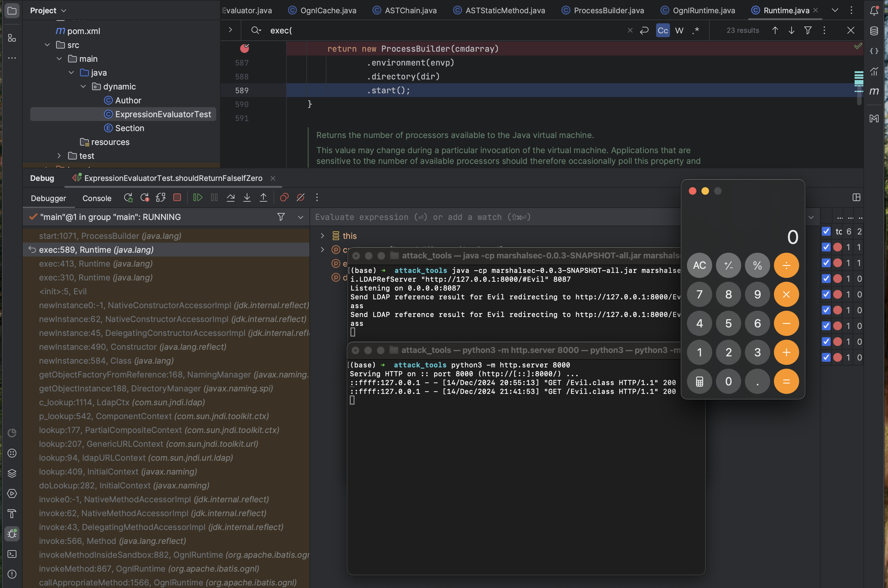
Task: Uncheck last breakpoint checkbox in list
Action: [826, 357]
